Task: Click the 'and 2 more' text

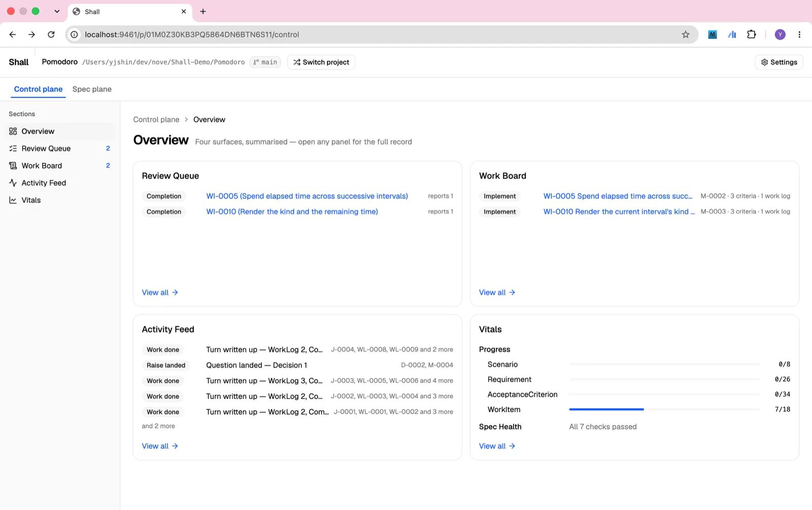Action: [x=158, y=426]
